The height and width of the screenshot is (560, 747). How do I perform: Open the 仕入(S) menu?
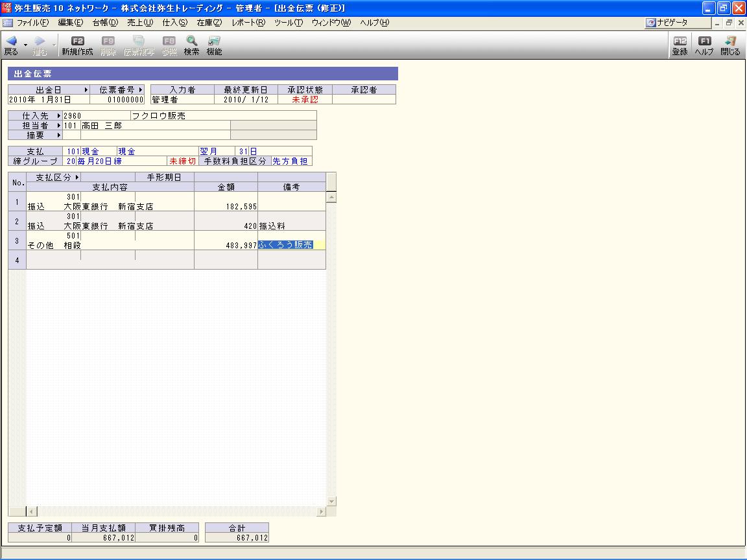pyautogui.click(x=175, y=23)
